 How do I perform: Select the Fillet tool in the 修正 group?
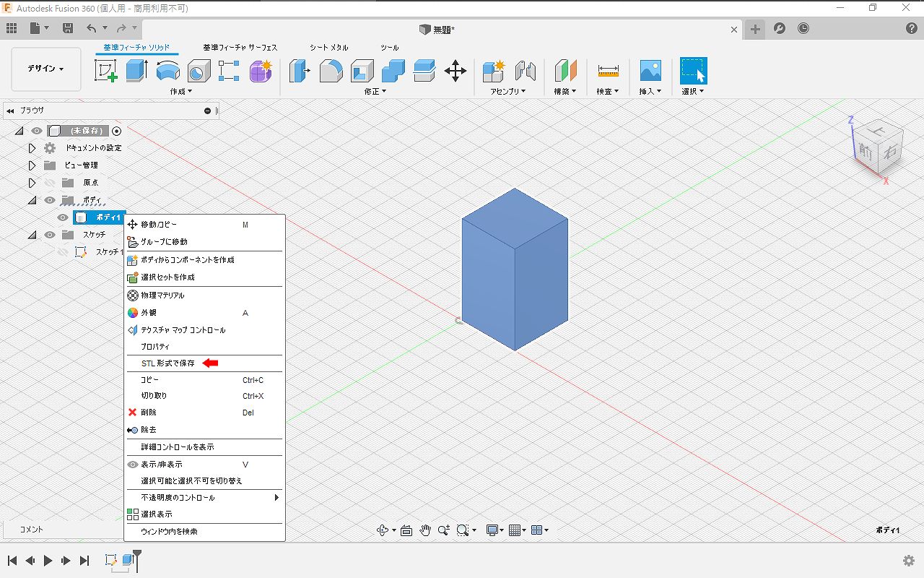pos(331,71)
